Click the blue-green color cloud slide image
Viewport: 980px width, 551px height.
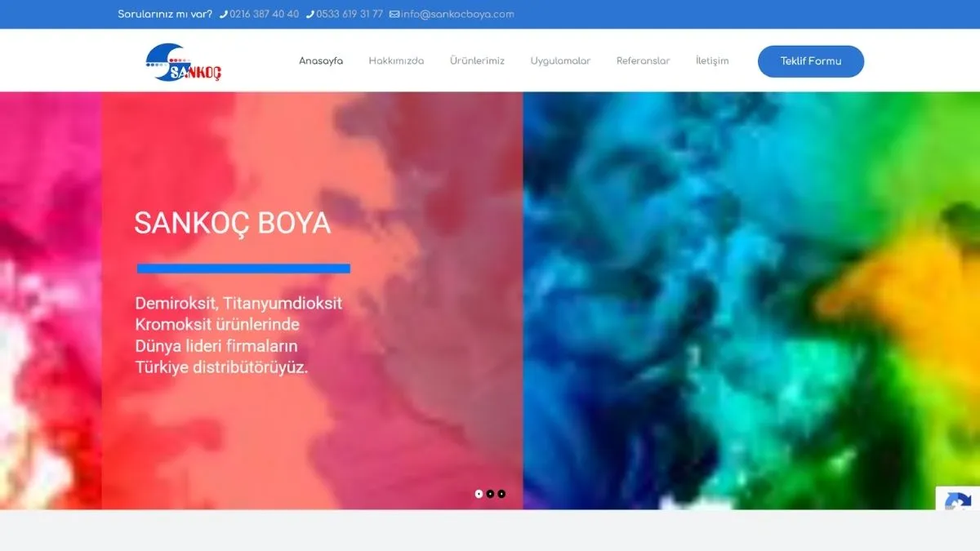click(751, 300)
